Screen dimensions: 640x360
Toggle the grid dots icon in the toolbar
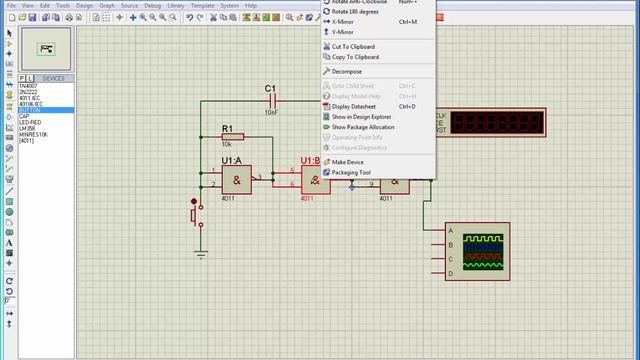tap(106, 18)
